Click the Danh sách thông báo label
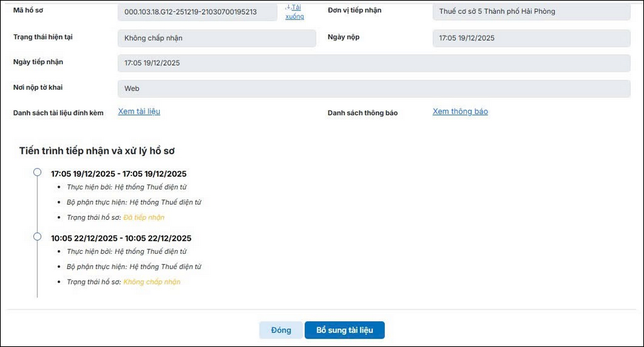The height and width of the screenshot is (347, 644). pos(363,113)
